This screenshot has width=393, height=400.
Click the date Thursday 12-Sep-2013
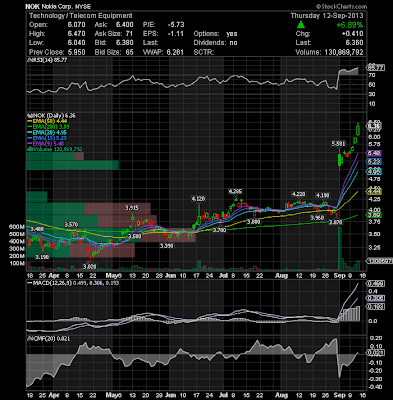coord(327,16)
